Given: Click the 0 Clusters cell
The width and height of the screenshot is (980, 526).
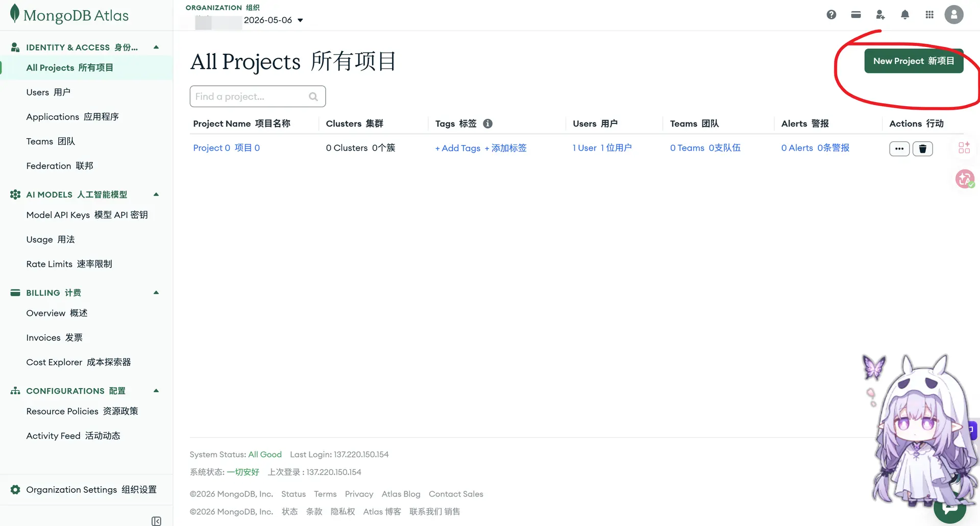Looking at the screenshot, I should coord(361,148).
